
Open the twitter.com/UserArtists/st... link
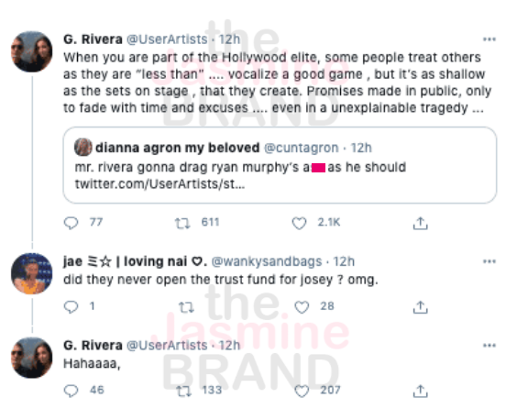[x=159, y=184]
